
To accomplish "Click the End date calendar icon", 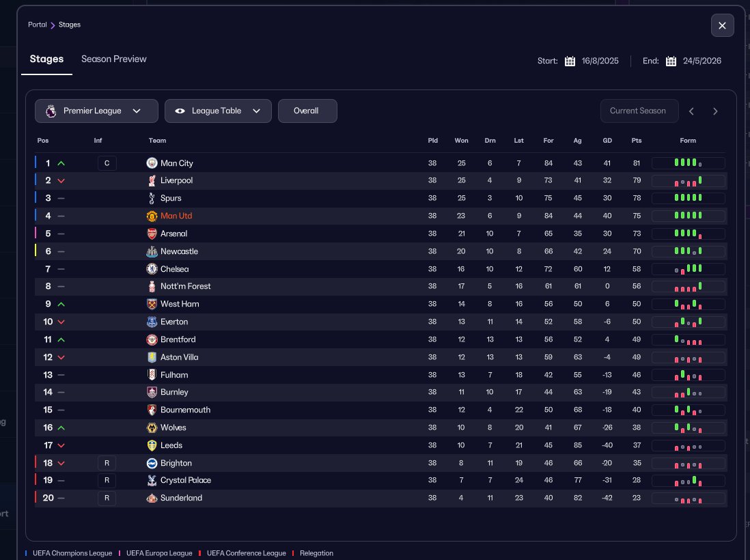I will [671, 61].
